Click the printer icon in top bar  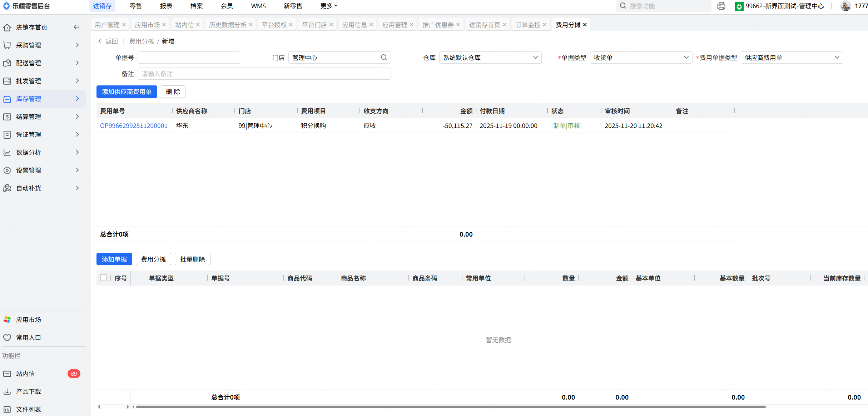721,6
